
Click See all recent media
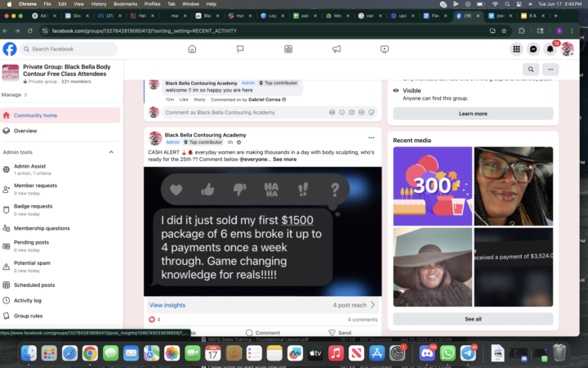click(473, 319)
